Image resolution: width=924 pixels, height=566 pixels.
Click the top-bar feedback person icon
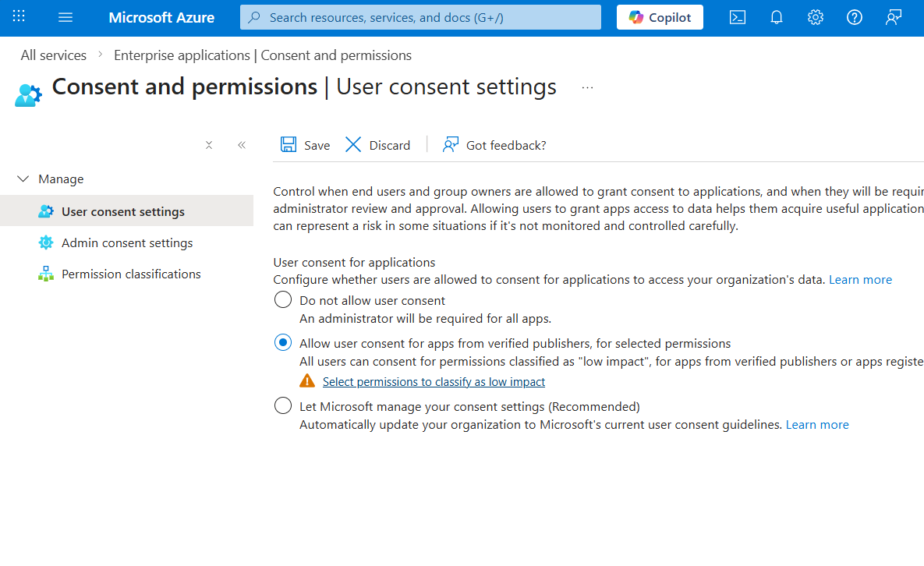click(x=894, y=17)
